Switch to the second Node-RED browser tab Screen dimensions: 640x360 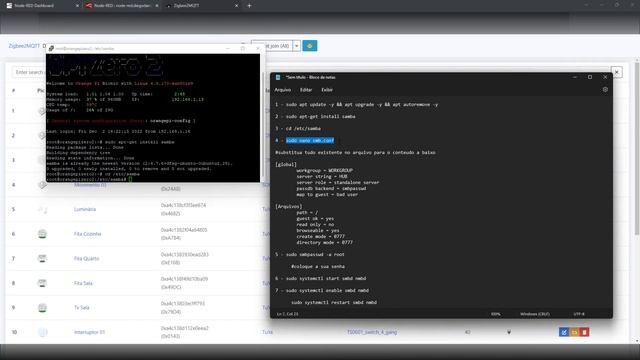[x=122, y=6]
